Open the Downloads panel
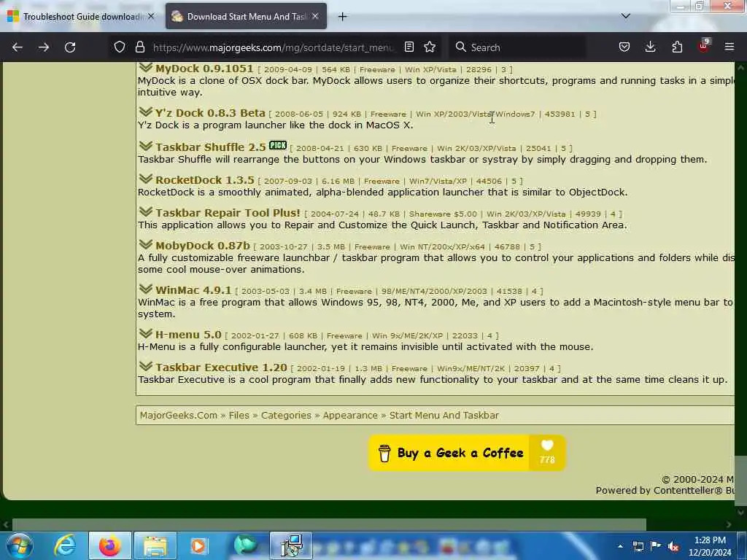Screen dimensions: 747x560 point(650,47)
